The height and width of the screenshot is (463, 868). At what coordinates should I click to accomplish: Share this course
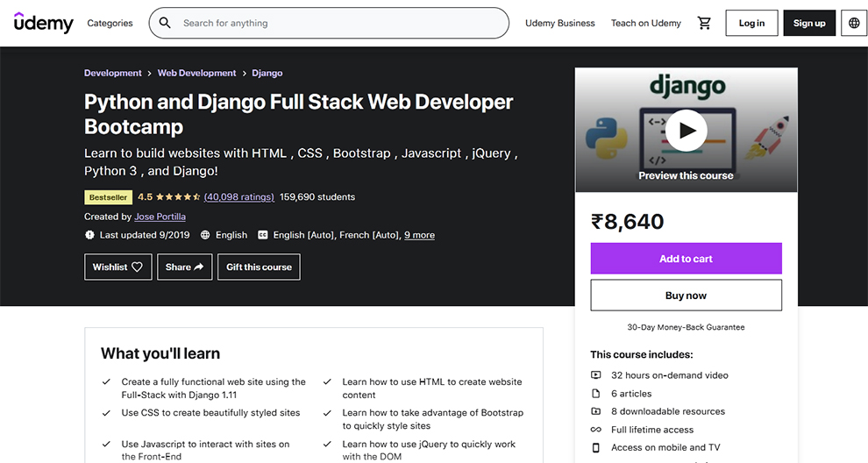[x=184, y=267]
